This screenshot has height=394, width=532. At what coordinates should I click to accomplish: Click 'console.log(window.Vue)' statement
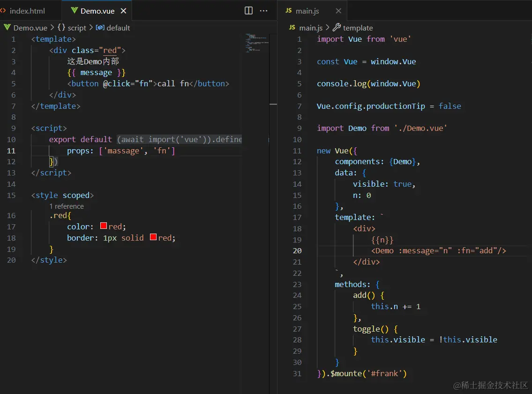(x=368, y=84)
